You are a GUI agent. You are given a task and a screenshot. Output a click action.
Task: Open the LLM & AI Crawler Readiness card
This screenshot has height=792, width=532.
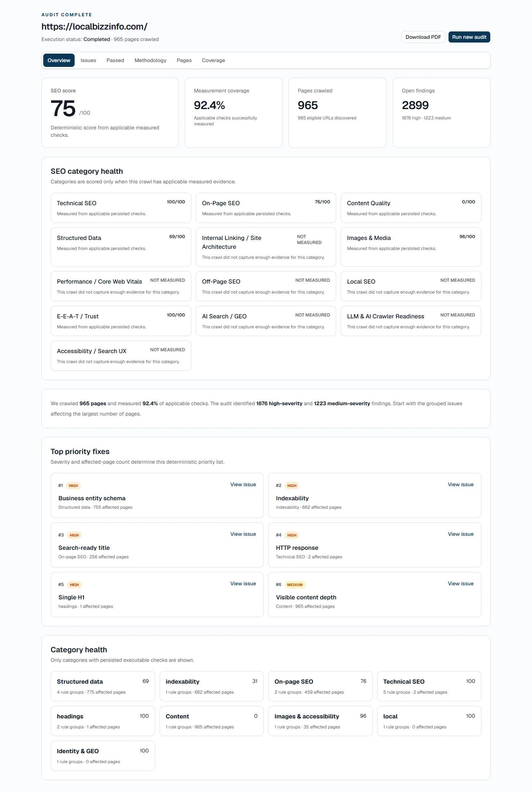(411, 321)
